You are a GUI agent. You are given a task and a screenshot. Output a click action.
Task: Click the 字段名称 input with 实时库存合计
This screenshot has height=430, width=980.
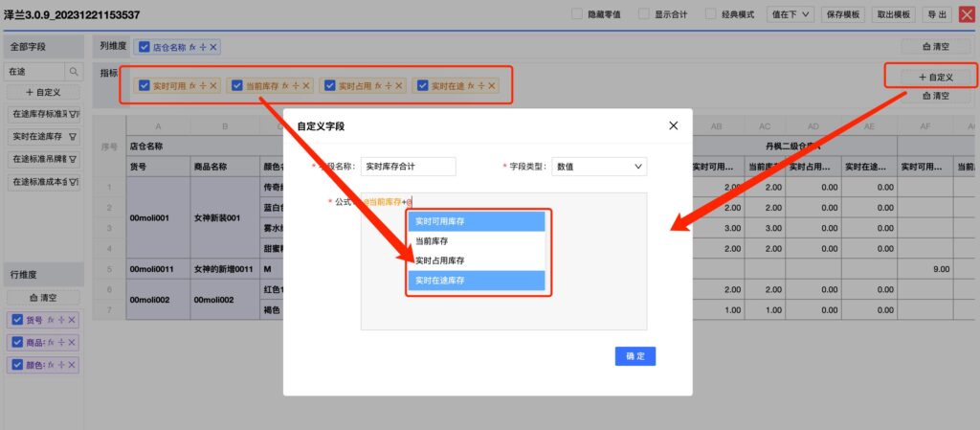[408, 167]
